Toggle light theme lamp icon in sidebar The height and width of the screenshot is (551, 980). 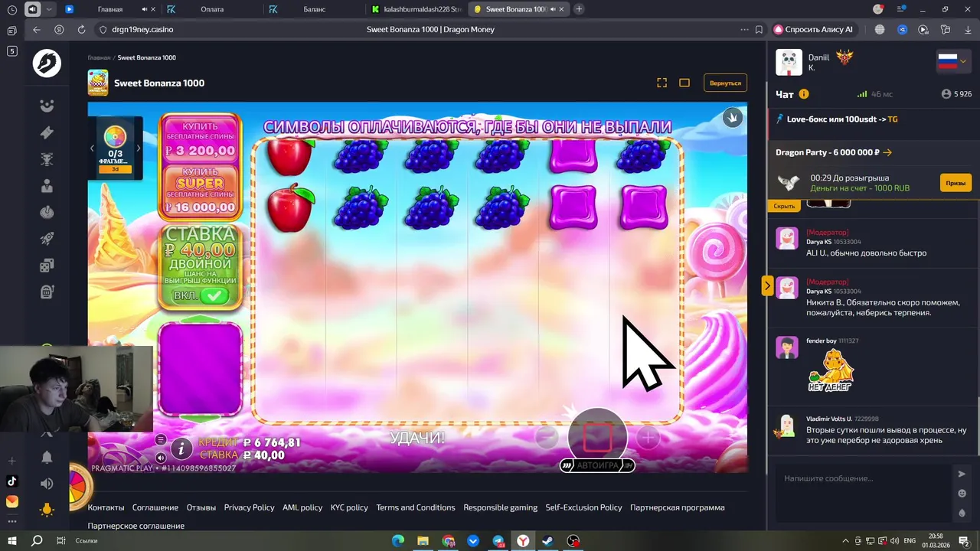[47, 510]
